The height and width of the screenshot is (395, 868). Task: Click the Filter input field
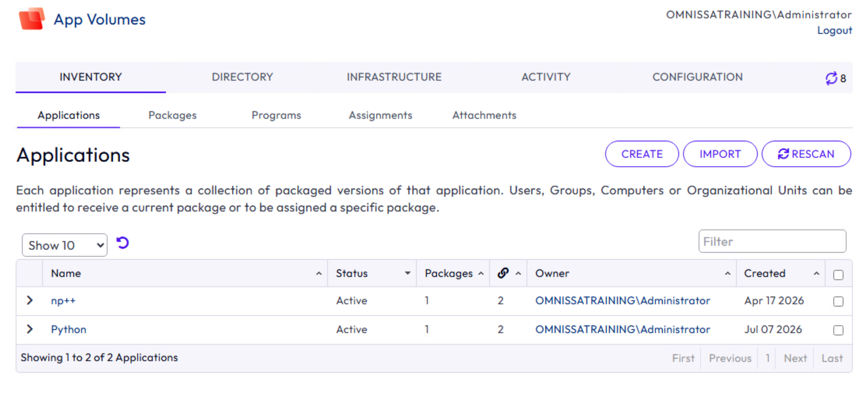[772, 241]
